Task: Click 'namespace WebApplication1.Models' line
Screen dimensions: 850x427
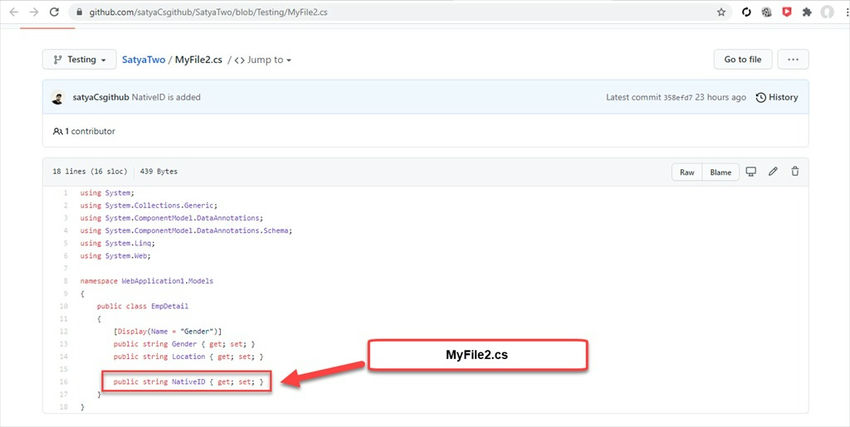Action: click(x=147, y=281)
